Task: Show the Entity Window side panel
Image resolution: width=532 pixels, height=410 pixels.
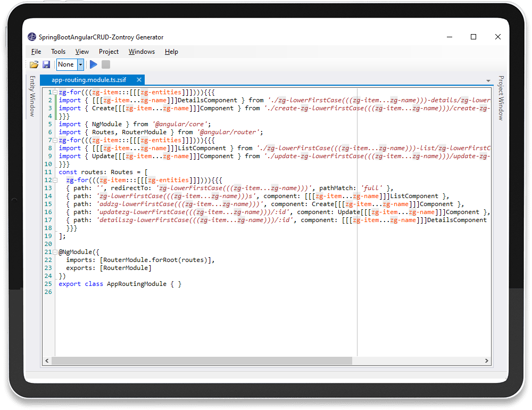Action: tap(32, 96)
